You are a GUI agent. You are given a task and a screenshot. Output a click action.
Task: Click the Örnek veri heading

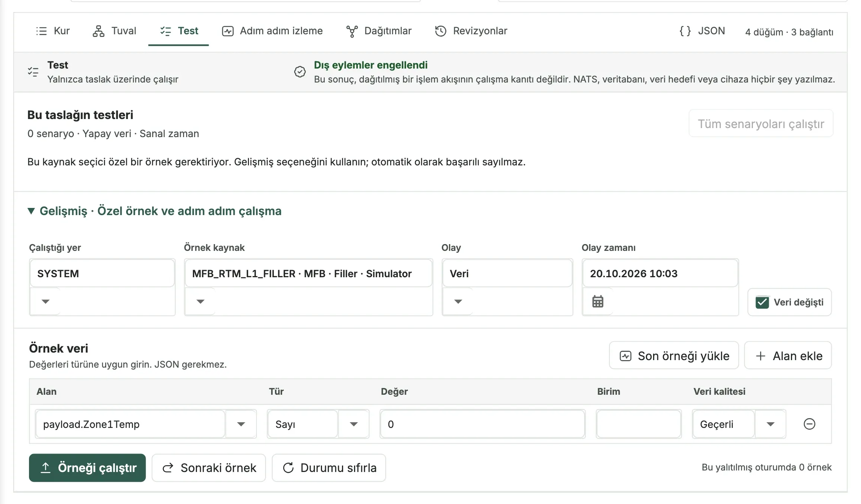[x=58, y=348]
